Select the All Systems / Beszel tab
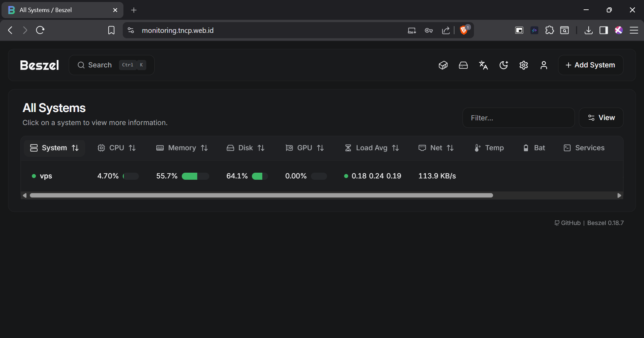Screen dimensions: 644x338 tap(62, 10)
